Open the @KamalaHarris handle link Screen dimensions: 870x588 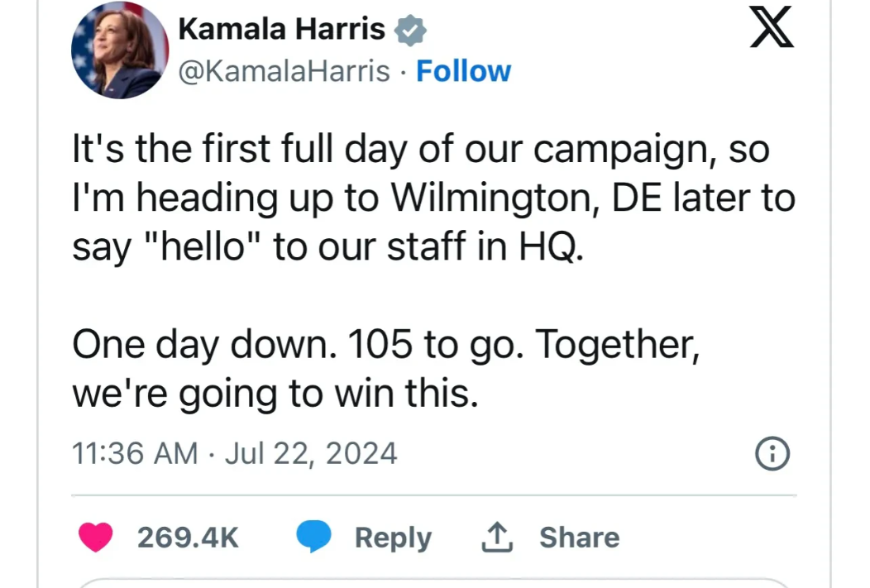tap(284, 71)
